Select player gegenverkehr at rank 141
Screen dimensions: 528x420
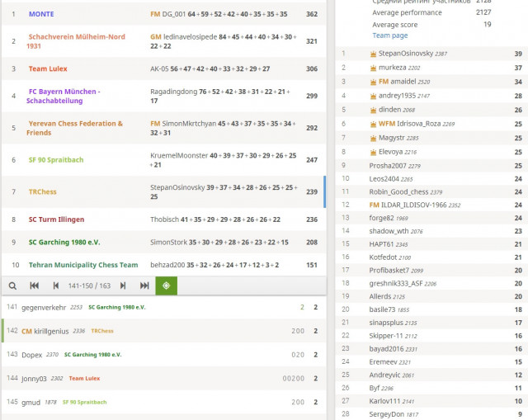(44, 308)
